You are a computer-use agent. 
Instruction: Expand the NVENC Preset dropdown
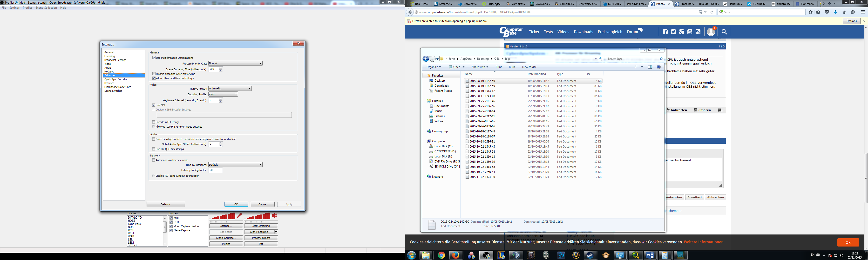(230, 88)
